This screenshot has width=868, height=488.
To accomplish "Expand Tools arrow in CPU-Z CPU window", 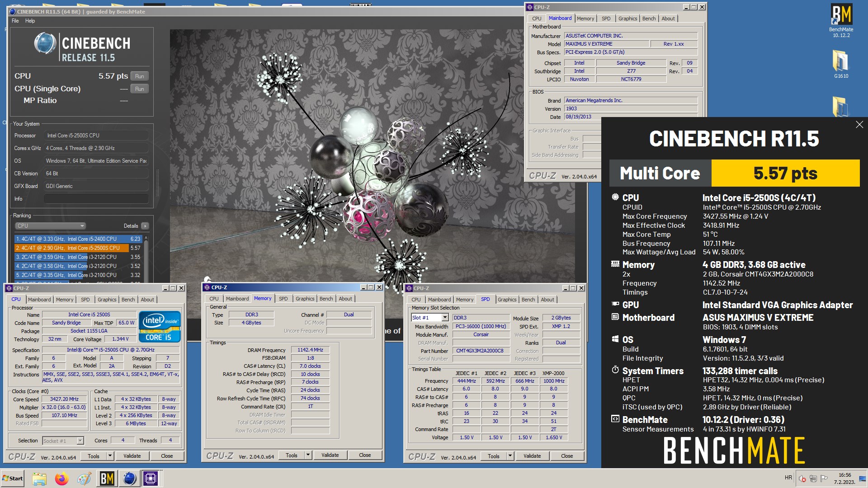I will (109, 456).
